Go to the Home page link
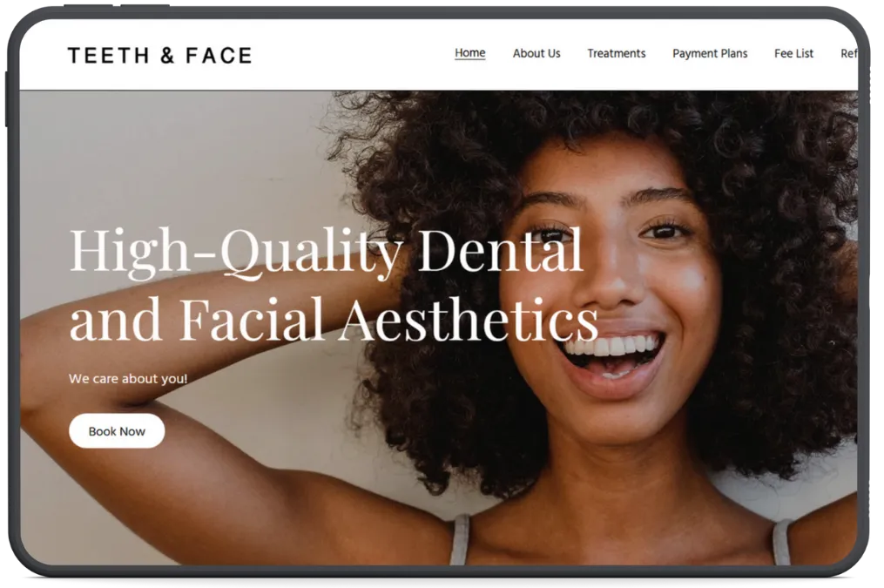 coord(469,53)
